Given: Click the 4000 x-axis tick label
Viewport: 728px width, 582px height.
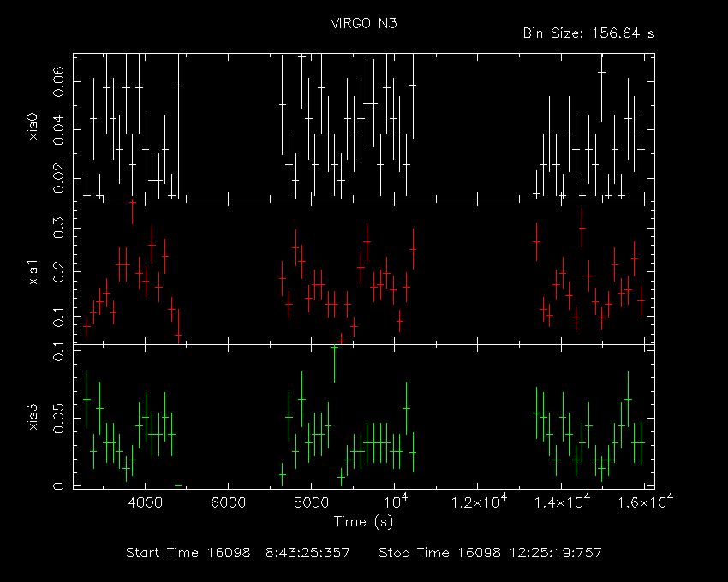Looking at the screenshot, I should click(145, 502).
